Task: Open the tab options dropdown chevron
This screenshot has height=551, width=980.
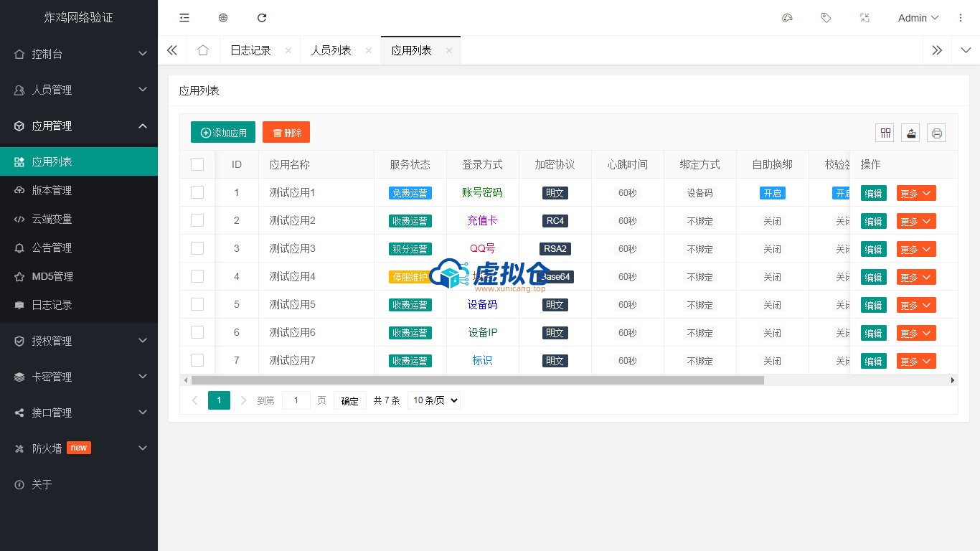Action: pyautogui.click(x=966, y=50)
